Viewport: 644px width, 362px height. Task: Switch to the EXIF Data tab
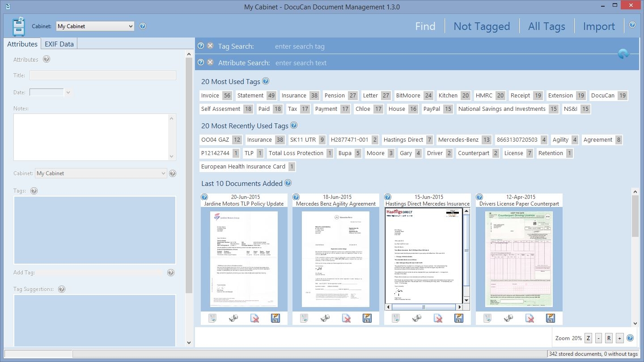(59, 44)
